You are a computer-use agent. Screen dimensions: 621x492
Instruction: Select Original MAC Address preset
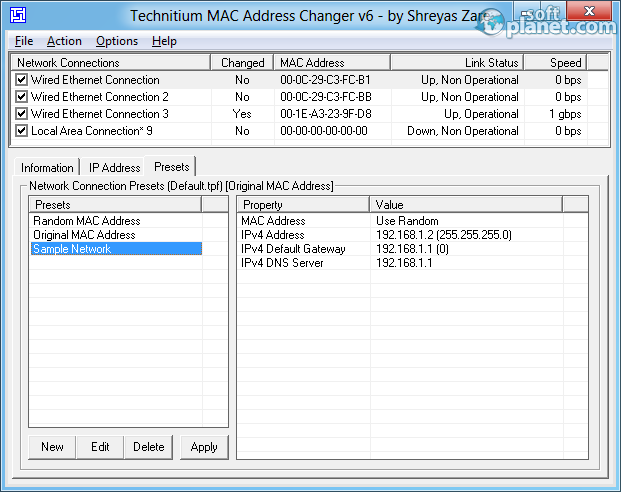84,235
